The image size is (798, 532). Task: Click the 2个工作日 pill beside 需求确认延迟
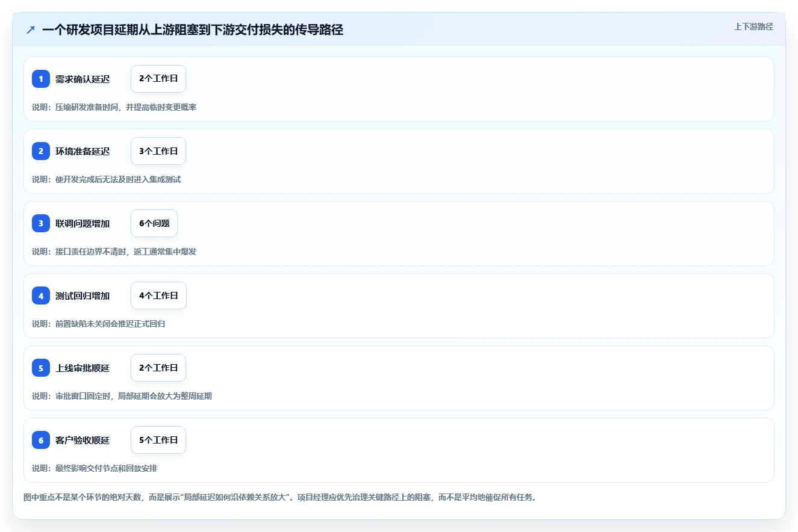158,79
